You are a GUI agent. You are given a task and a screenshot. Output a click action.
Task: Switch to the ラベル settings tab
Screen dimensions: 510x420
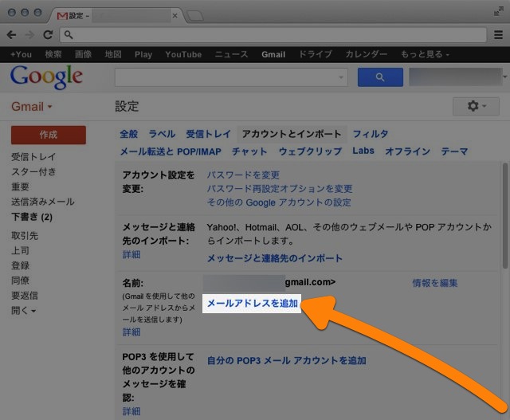[x=162, y=134]
